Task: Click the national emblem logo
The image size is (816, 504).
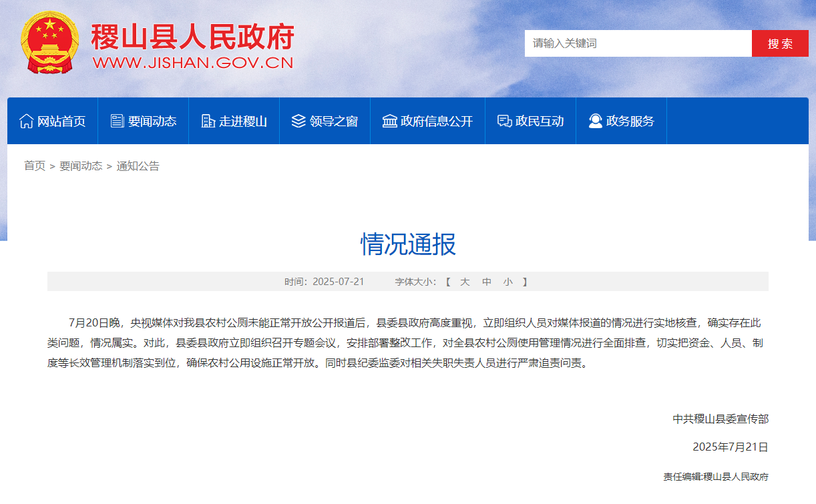Action: [49, 42]
